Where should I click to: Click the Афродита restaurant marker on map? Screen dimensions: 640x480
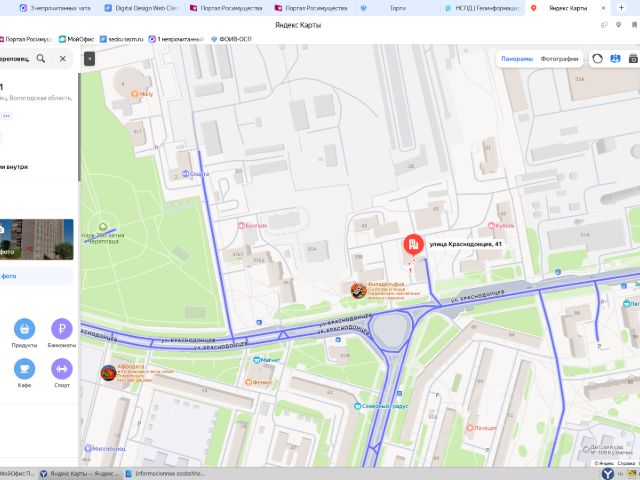[109, 373]
